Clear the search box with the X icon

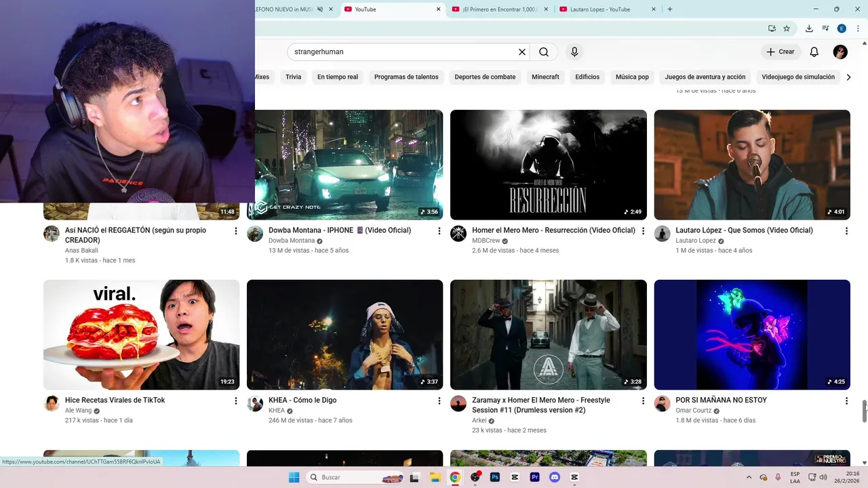(x=522, y=52)
